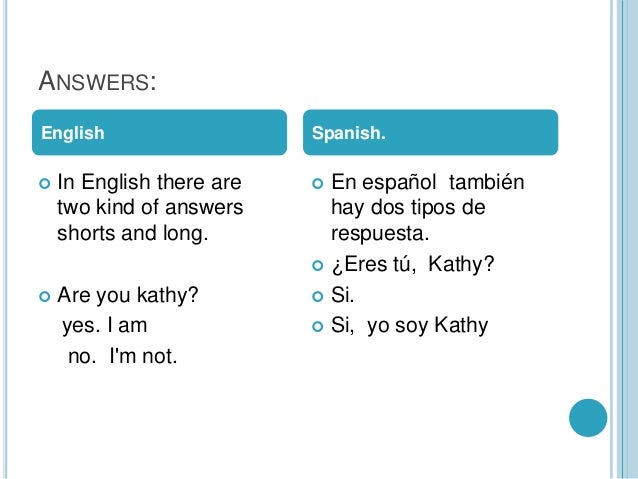Click bullet before 'Are you kathy?'
The height and width of the screenshot is (479, 638).
[44, 296]
